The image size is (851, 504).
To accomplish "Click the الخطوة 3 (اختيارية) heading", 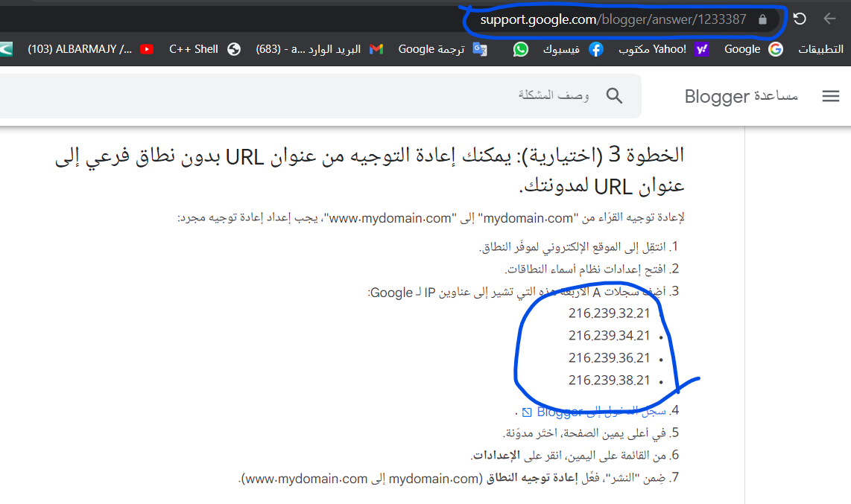I will tap(370, 171).
